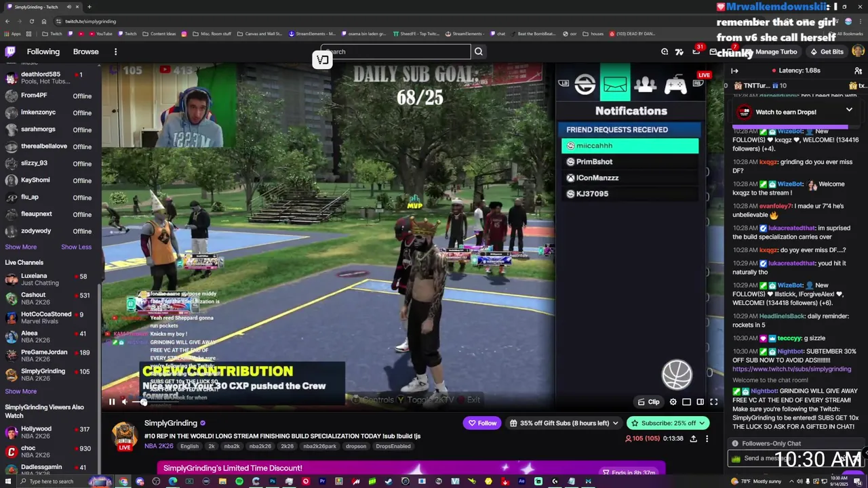Click the DropsEnabled stream tag
This screenshot has height=488, width=868.
(393, 446)
